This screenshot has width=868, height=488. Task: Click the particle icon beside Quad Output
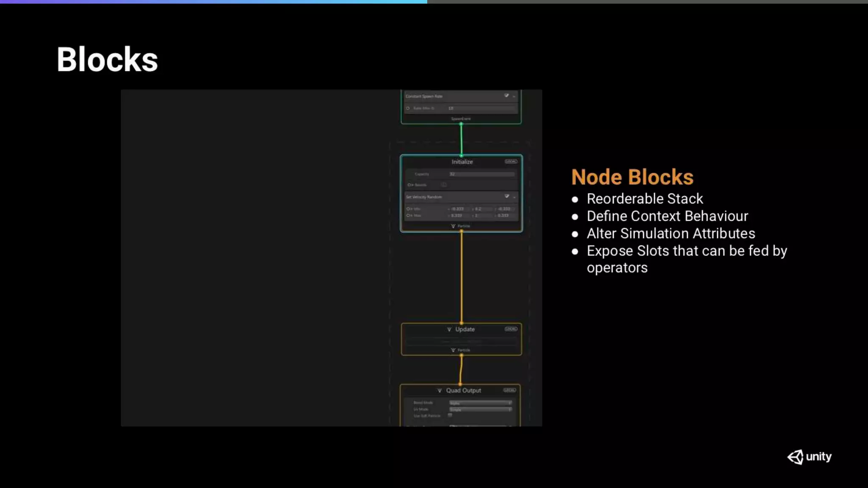[440, 391]
